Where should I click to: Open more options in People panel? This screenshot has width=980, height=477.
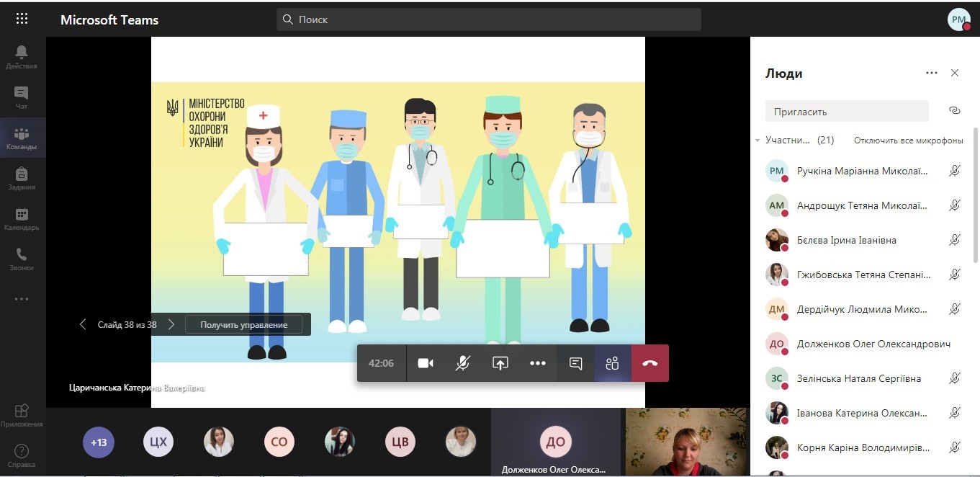[932, 73]
